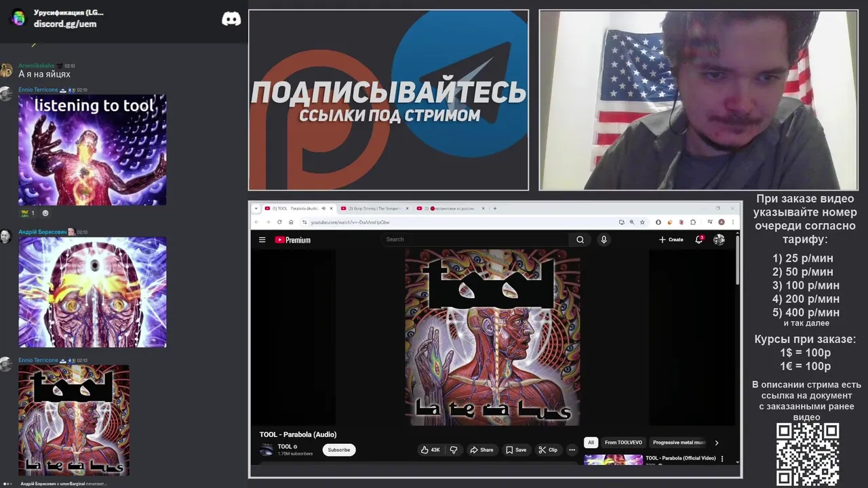Click zoom magnifier icon in address bar
868x488 pixels.
pyautogui.click(x=632, y=222)
